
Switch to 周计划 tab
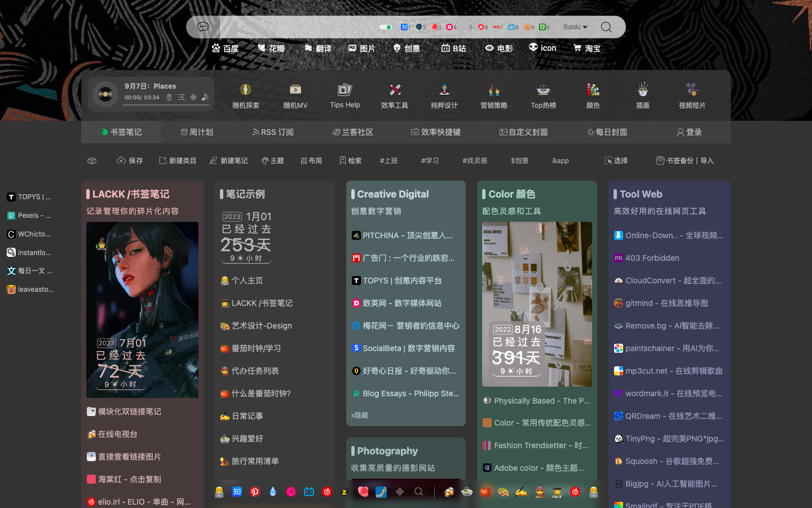point(197,132)
